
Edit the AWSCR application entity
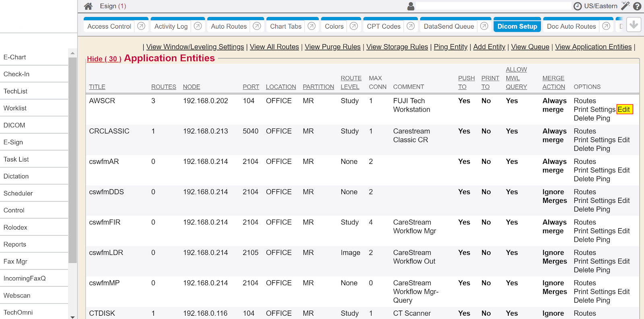pos(624,110)
